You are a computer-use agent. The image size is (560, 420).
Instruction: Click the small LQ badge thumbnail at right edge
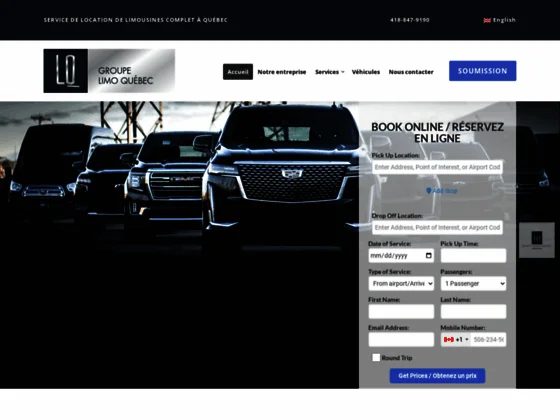point(537,240)
